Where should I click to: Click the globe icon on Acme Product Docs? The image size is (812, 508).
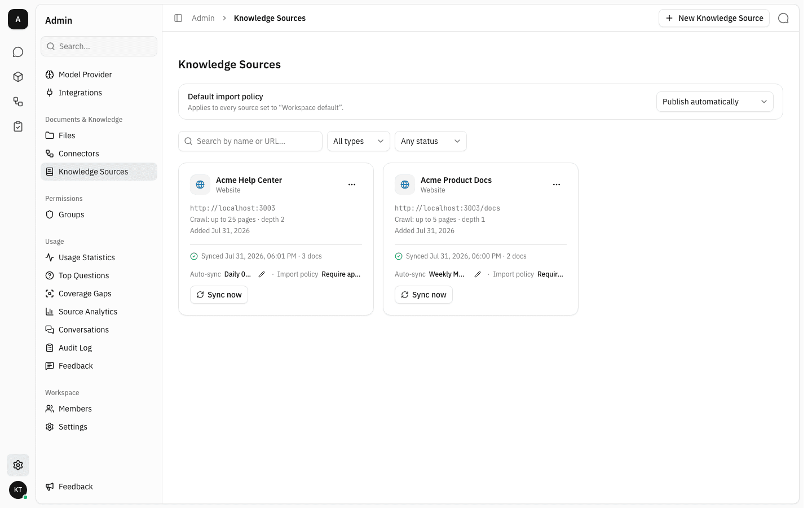pyautogui.click(x=405, y=185)
